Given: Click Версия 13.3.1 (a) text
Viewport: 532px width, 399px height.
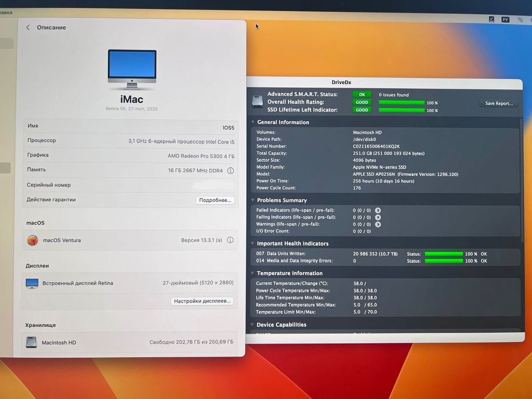Looking at the screenshot, I should [201, 240].
